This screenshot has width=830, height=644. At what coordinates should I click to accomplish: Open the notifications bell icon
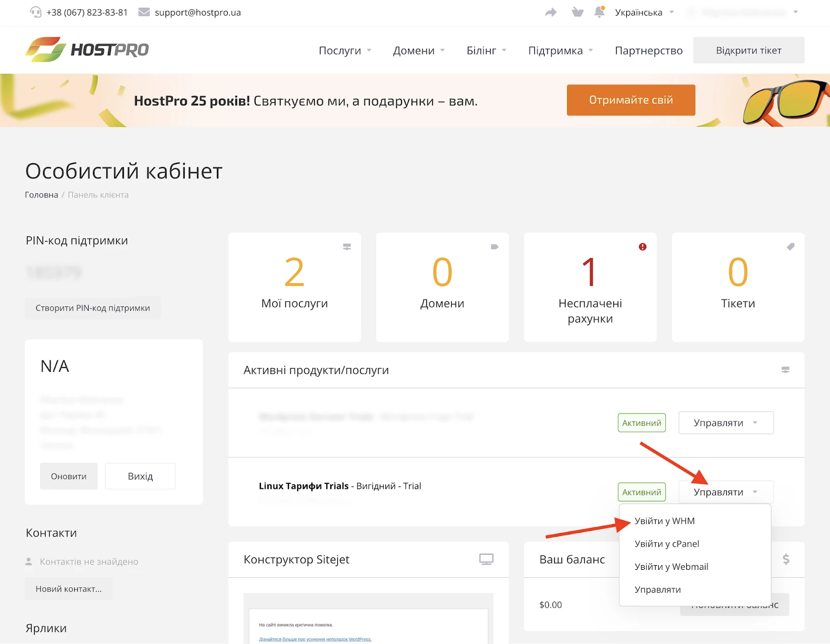coord(599,12)
